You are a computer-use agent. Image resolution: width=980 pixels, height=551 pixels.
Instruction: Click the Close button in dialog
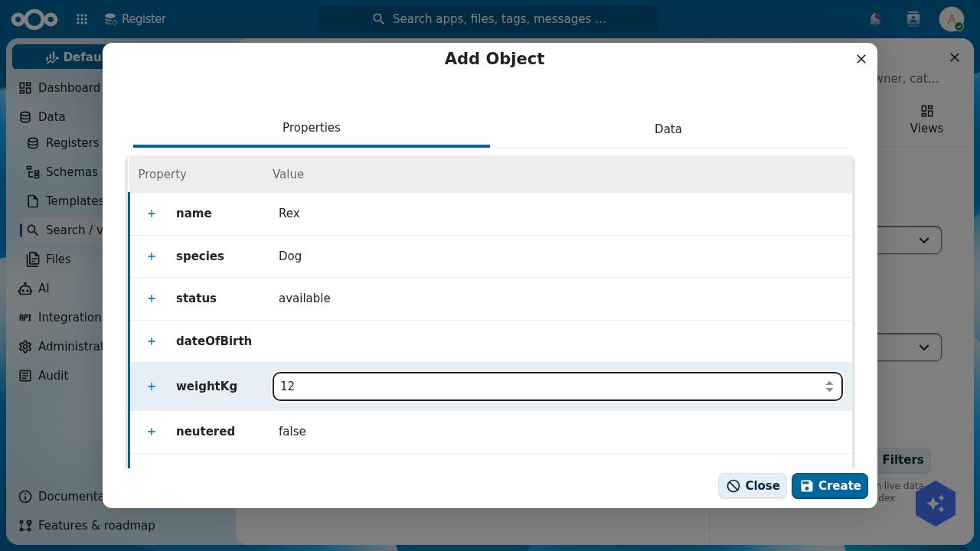pos(753,486)
